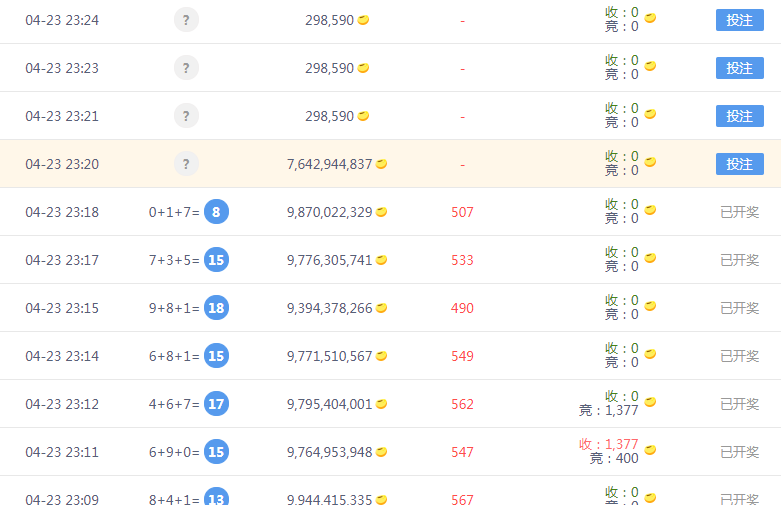Viewport: 781px width, 505px height.
Task: Click the question mark icon in highlighted 23:20 row
Action: click(x=186, y=164)
